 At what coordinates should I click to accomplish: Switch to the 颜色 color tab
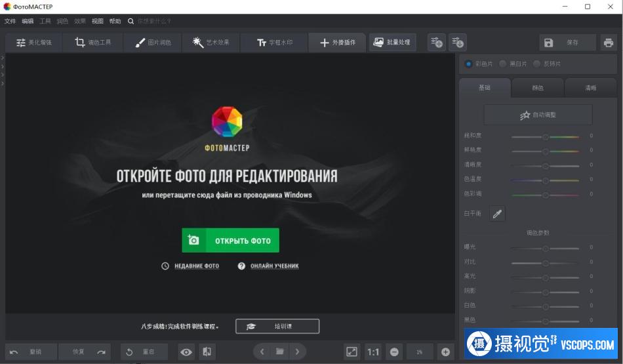538,88
